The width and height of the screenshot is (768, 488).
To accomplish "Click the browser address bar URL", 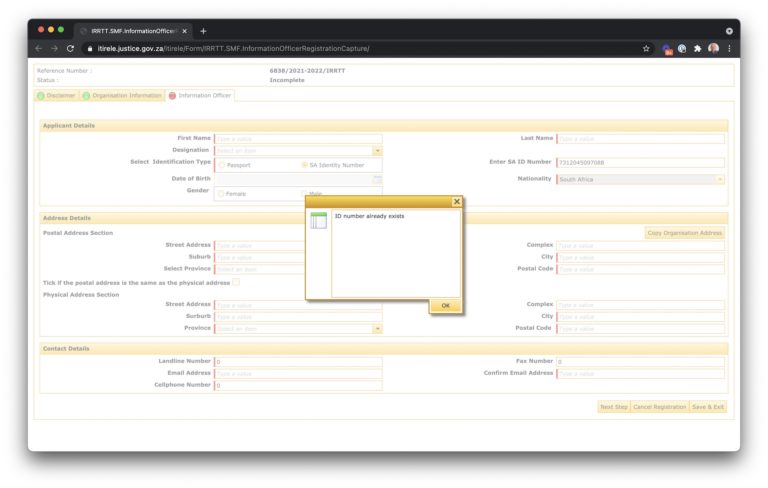I will (x=233, y=49).
